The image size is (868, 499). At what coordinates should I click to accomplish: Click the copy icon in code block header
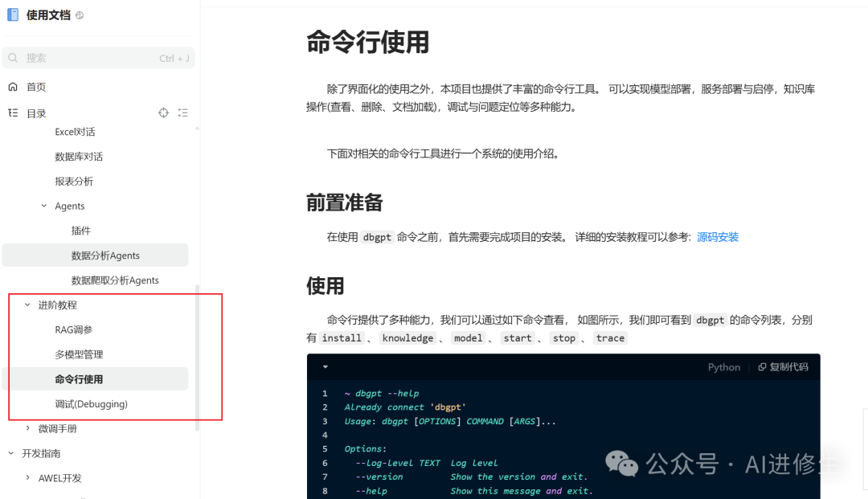(762, 366)
